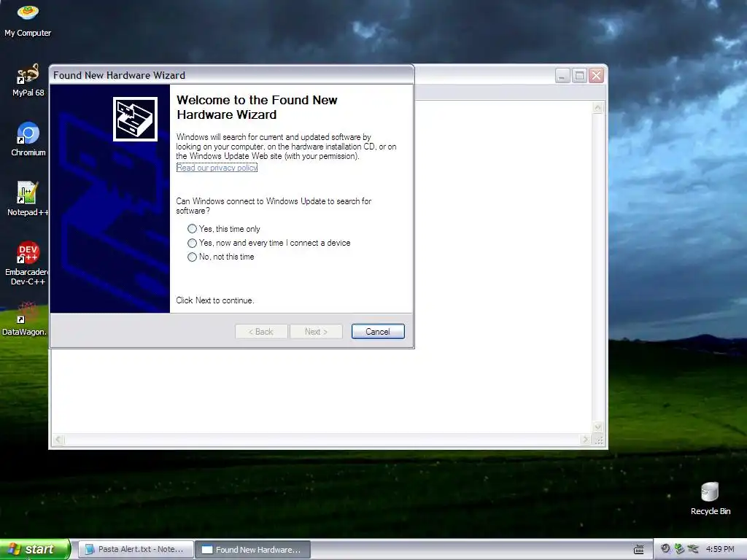Screen dimensions: 747x560
Task: Click the Notepad window resize grip
Action: tap(598, 440)
